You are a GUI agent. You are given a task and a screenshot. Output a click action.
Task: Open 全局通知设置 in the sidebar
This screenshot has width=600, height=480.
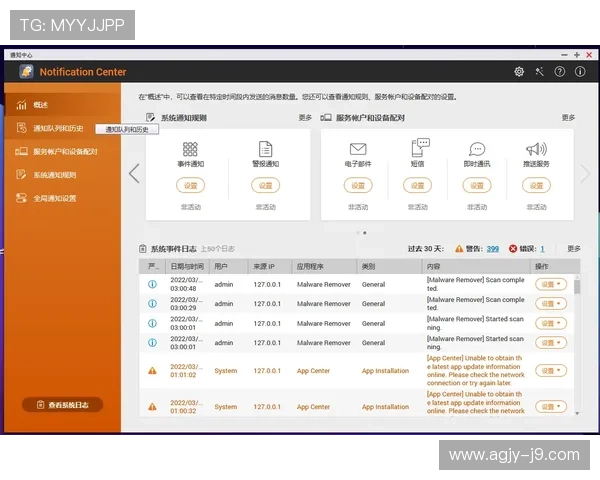point(54,198)
